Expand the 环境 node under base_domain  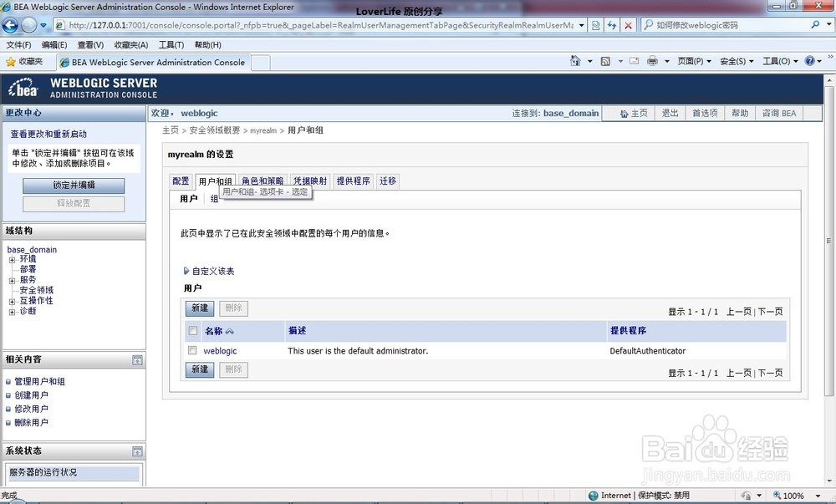coord(10,259)
